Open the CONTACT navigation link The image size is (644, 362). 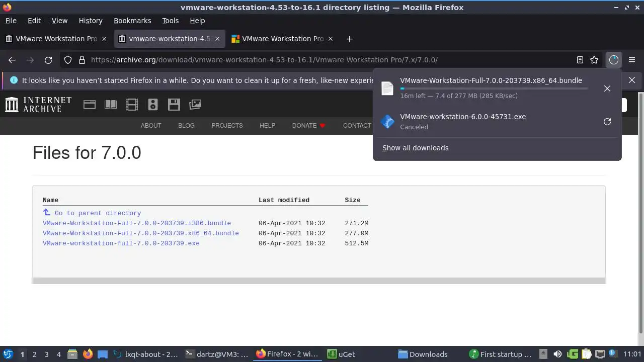click(x=357, y=126)
